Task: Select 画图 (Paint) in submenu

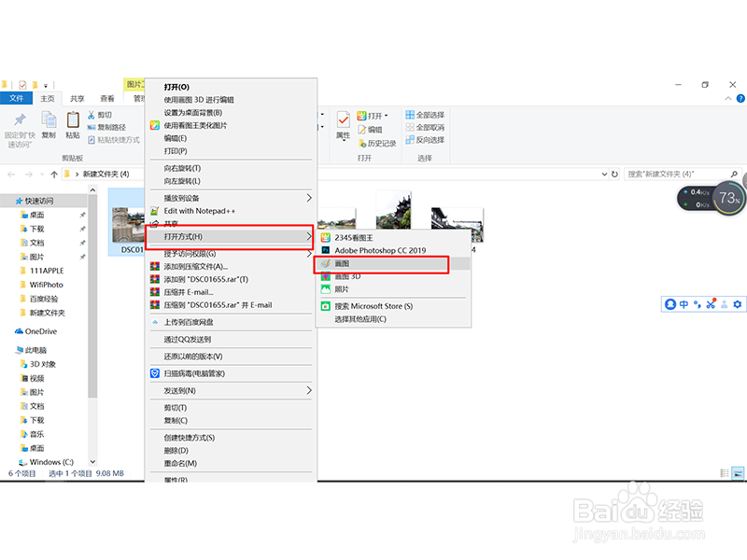Action: pos(393,263)
